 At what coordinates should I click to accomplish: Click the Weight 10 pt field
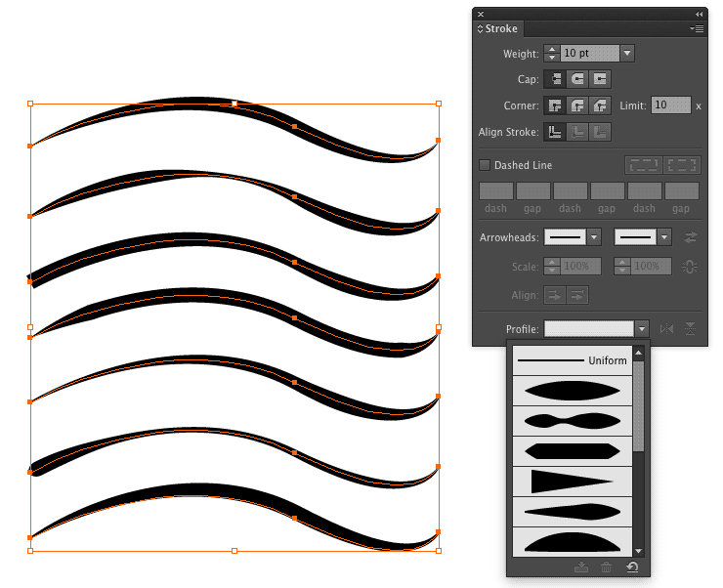pyautogui.click(x=590, y=53)
